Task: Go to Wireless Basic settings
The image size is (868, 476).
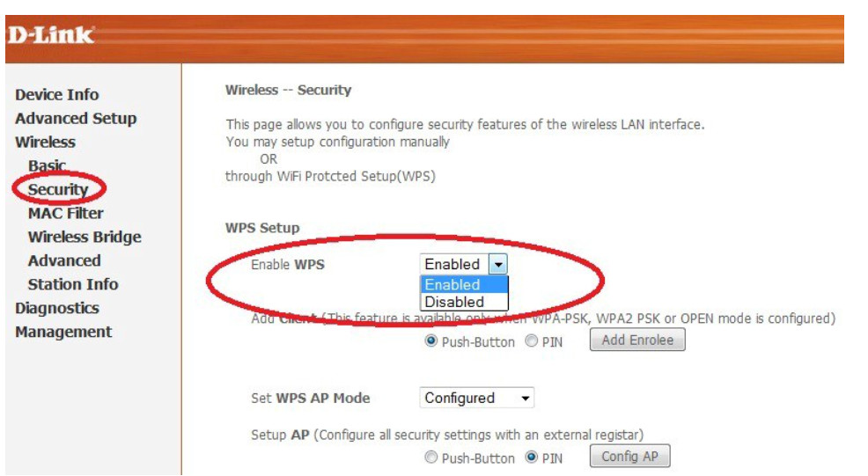Action: click(47, 166)
